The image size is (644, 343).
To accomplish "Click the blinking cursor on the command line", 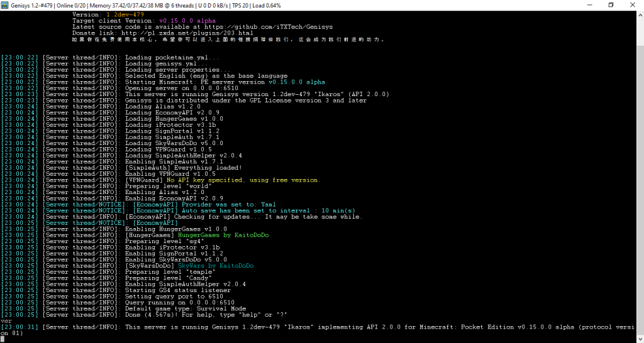I will pyautogui.click(x=3, y=339).
